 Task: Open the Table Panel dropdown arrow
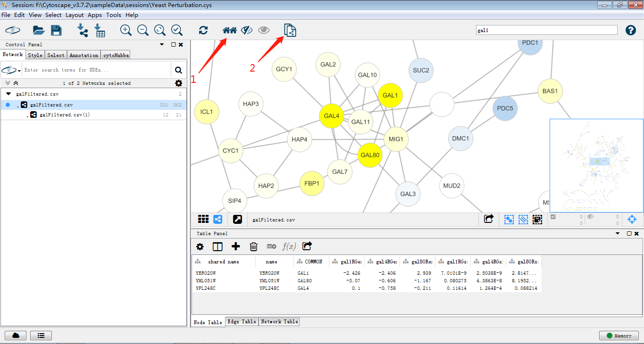(618, 233)
